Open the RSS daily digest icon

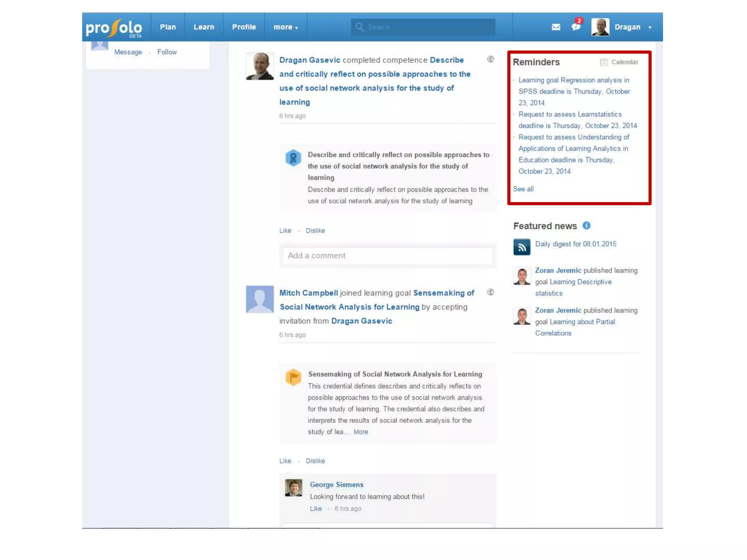[522, 247]
